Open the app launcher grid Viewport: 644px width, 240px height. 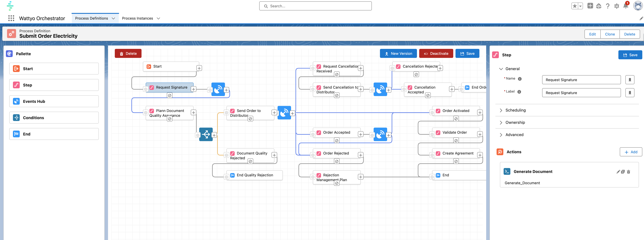tap(11, 18)
